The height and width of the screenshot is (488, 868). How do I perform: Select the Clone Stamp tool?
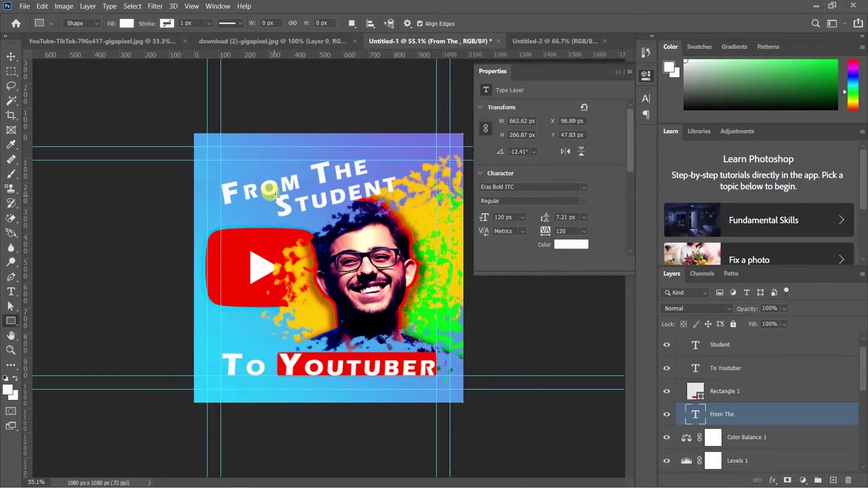pos(11,188)
